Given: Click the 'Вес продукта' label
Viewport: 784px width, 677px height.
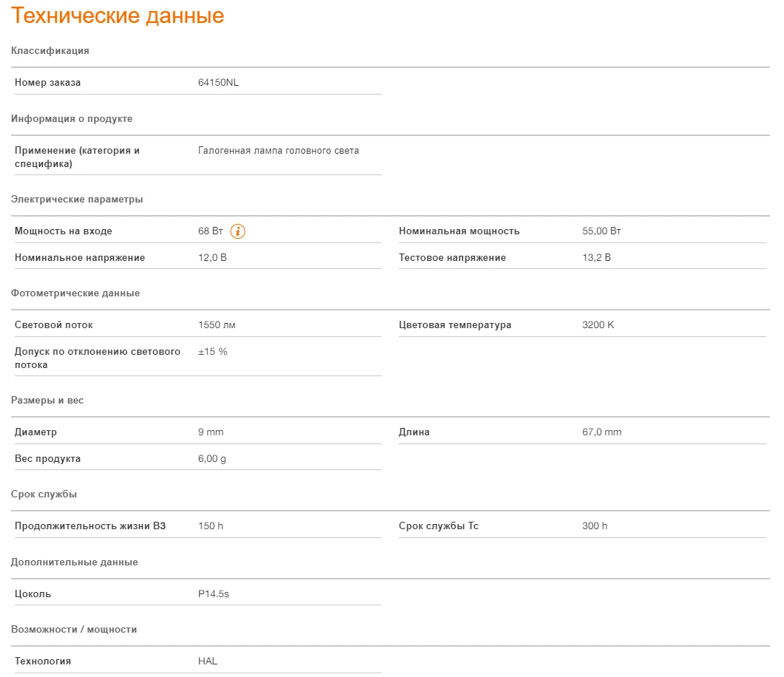Looking at the screenshot, I should pyautogui.click(x=47, y=458).
